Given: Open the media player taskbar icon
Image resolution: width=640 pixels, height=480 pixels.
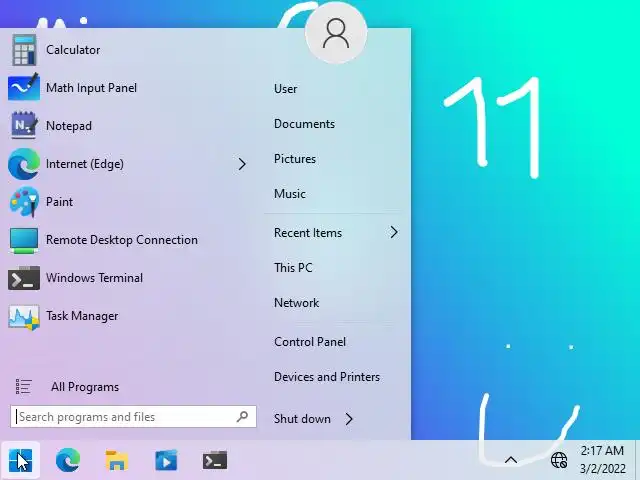Looking at the screenshot, I should pyautogui.click(x=166, y=460).
